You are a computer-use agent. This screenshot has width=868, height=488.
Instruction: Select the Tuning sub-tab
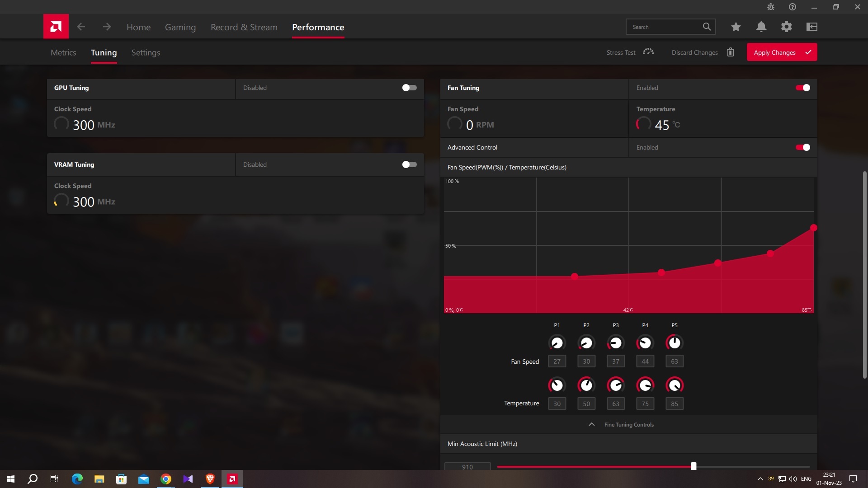(x=104, y=52)
